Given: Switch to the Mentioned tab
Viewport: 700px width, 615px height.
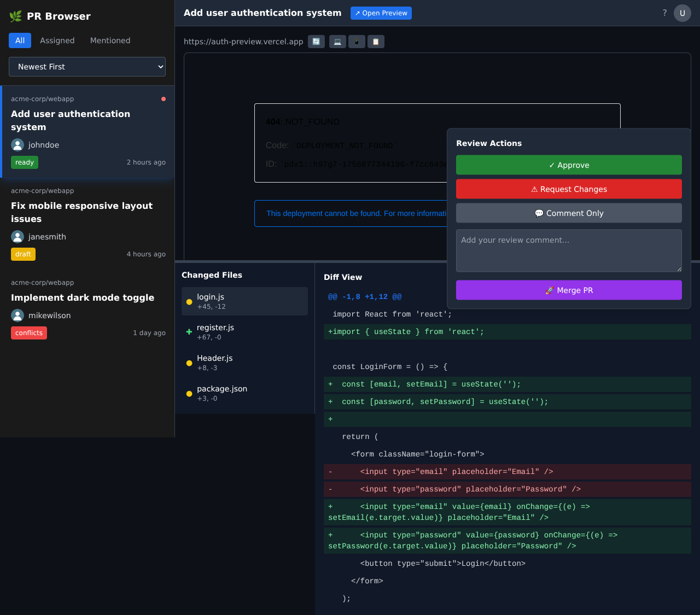Looking at the screenshot, I should tap(110, 40).
